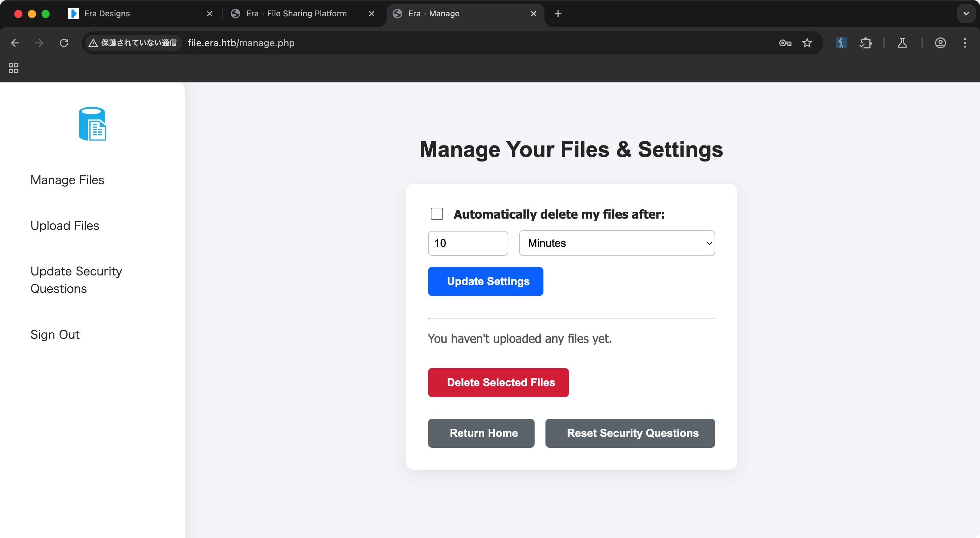The height and width of the screenshot is (538, 980).
Task: Open the user profile avatar icon
Action: pyautogui.click(x=940, y=43)
